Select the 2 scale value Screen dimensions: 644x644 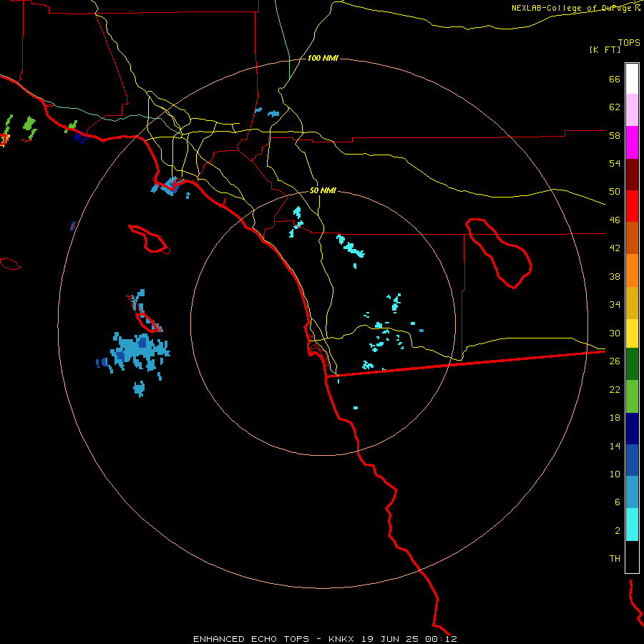coord(618,531)
